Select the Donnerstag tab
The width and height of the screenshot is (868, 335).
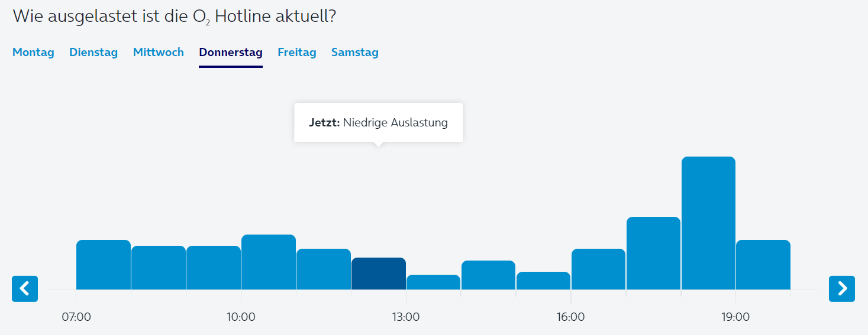(x=231, y=53)
